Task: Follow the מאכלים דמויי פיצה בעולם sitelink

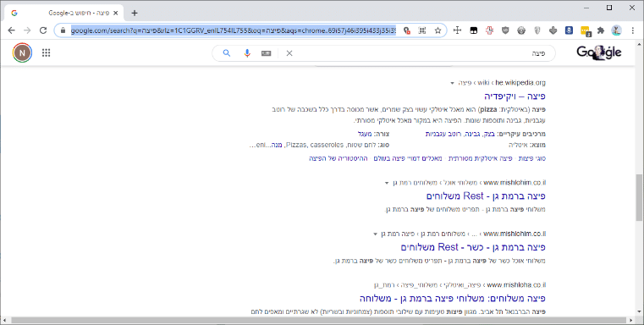Action: coord(408,158)
